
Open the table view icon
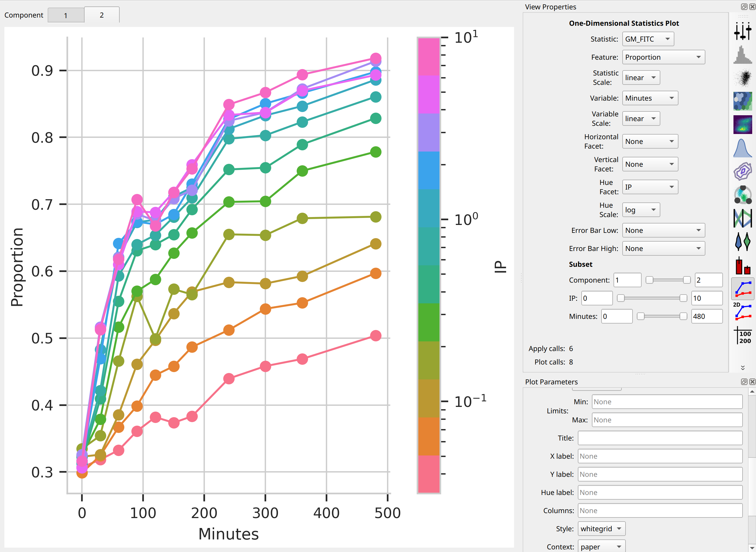[742, 335]
